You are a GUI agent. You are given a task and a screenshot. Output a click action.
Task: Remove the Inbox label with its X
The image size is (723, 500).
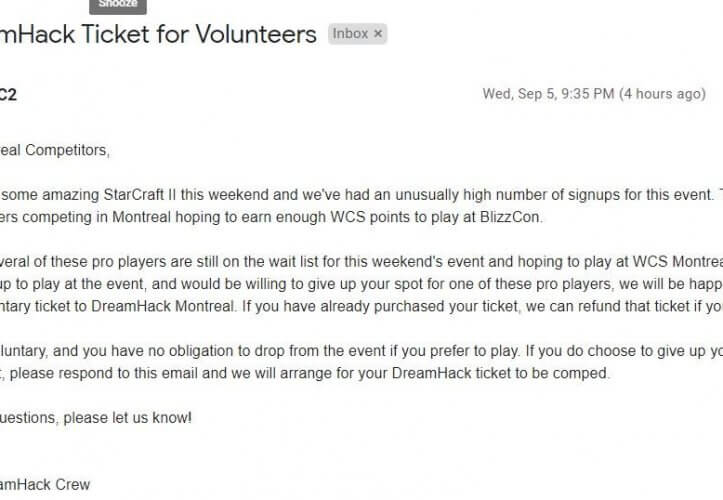(x=378, y=33)
